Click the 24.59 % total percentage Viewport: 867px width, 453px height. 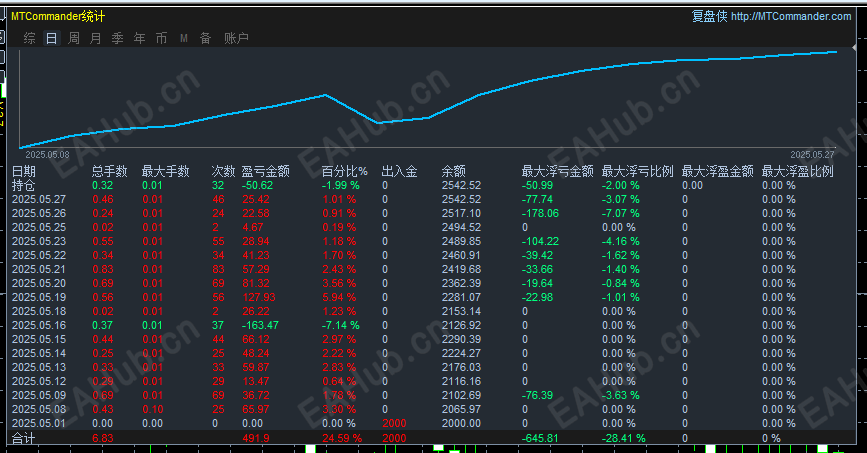pos(342,439)
